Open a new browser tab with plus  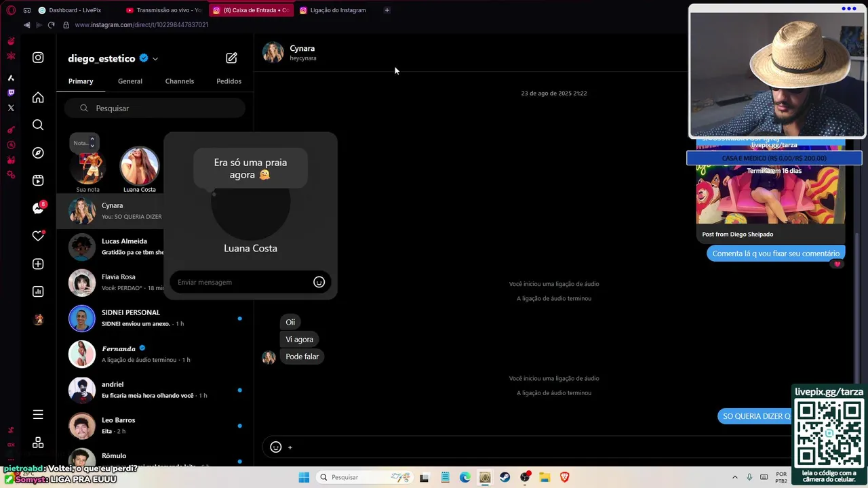(x=387, y=10)
